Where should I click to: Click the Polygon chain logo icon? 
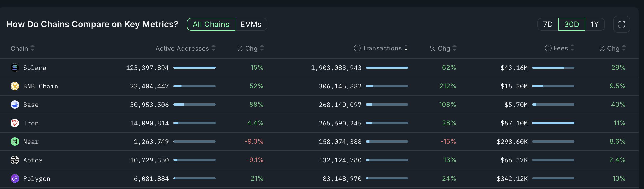[x=15, y=178]
